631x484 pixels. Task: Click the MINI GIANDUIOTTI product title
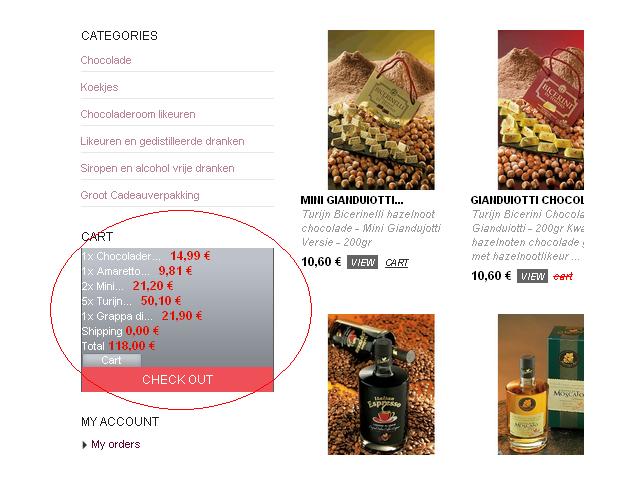[352, 200]
